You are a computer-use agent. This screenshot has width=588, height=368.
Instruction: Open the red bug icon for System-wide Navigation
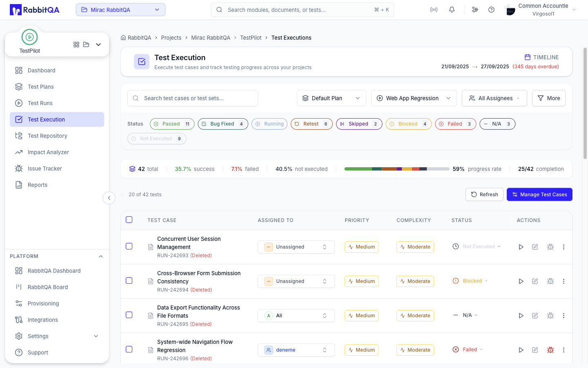[550, 350]
